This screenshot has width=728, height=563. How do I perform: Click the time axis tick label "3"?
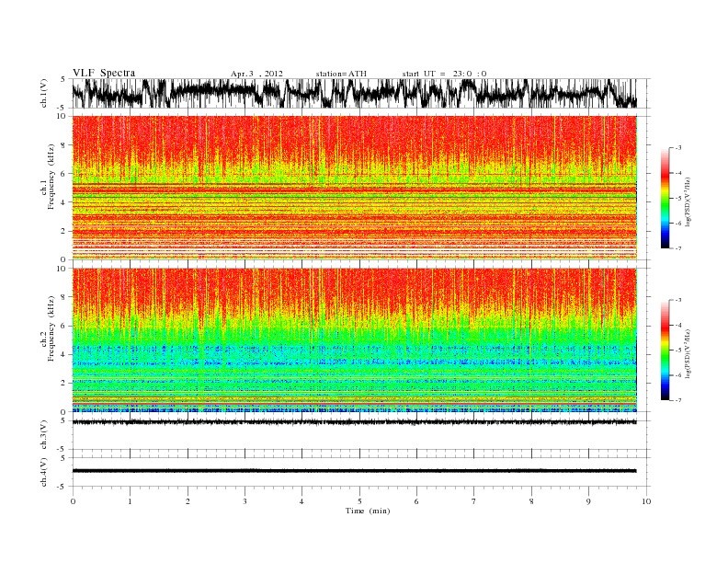click(245, 501)
